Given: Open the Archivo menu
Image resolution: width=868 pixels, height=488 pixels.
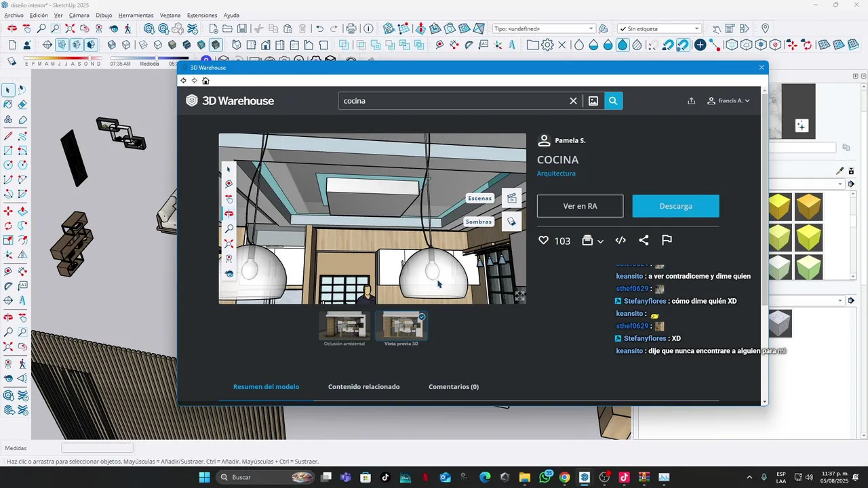Looking at the screenshot, I should (x=14, y=15).
